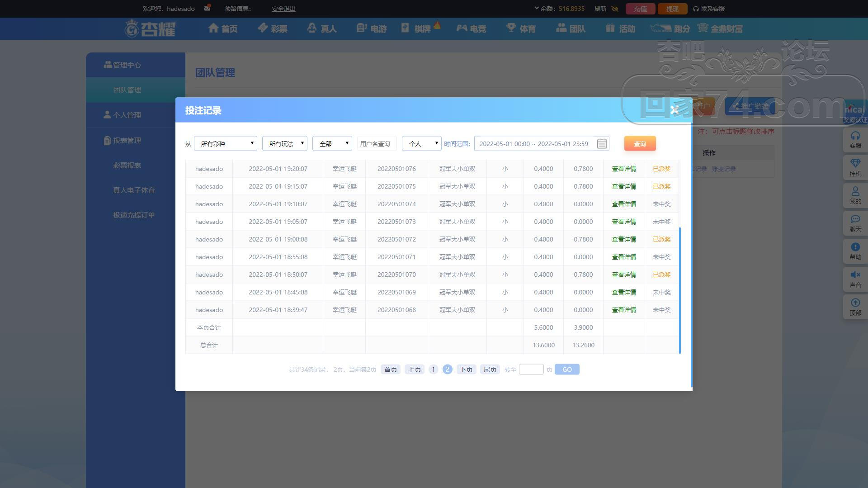Open 我的 profile icon in the right toolbar
This screenshot has width=868, height=488.
855,195
